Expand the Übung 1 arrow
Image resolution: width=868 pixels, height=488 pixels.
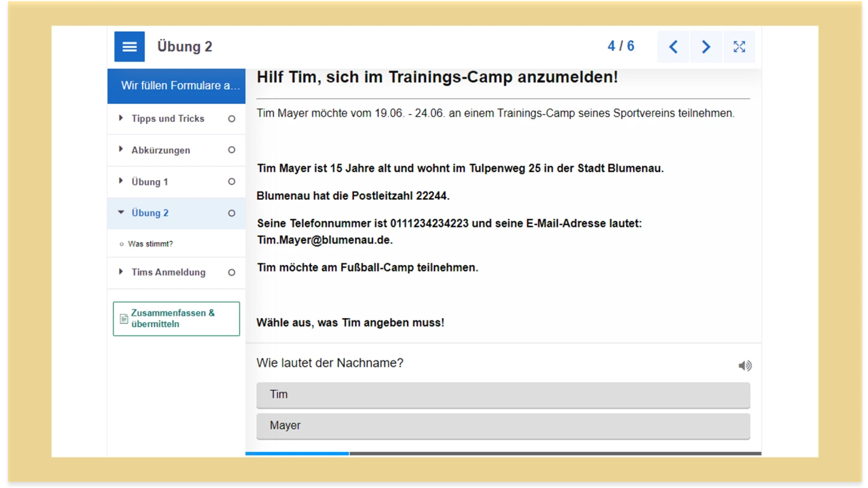121,181
